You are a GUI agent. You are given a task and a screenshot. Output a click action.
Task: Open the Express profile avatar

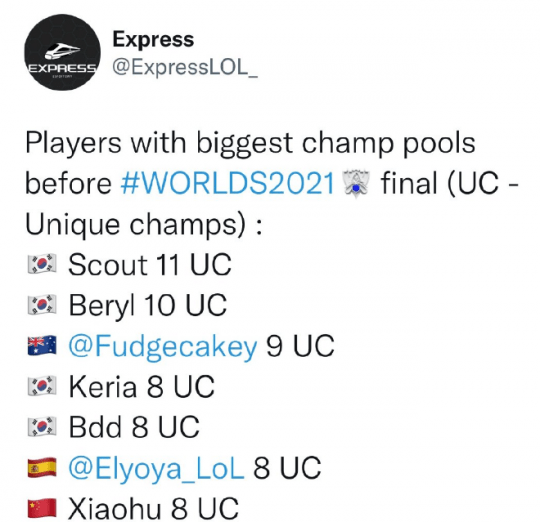[x=62, y=52]
